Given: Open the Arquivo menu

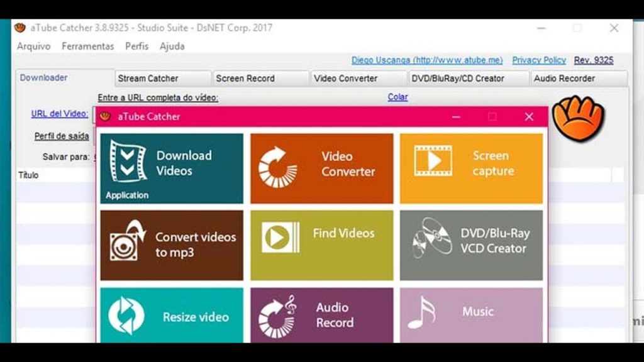Looking at the screenshot, I should click(x=34, y=47).
